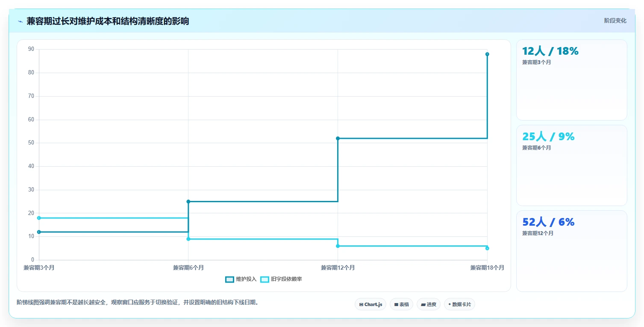Click the 维护投入 data point at value 88
The height and width of the screenshot is (327, 644).
click(x=487, y=54)
